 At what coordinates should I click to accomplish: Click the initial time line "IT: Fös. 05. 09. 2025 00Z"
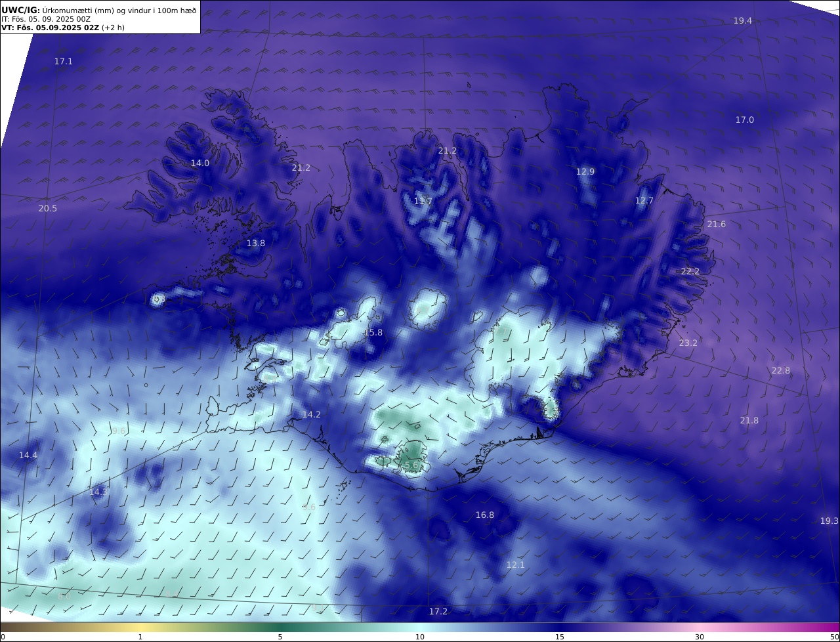46,19
